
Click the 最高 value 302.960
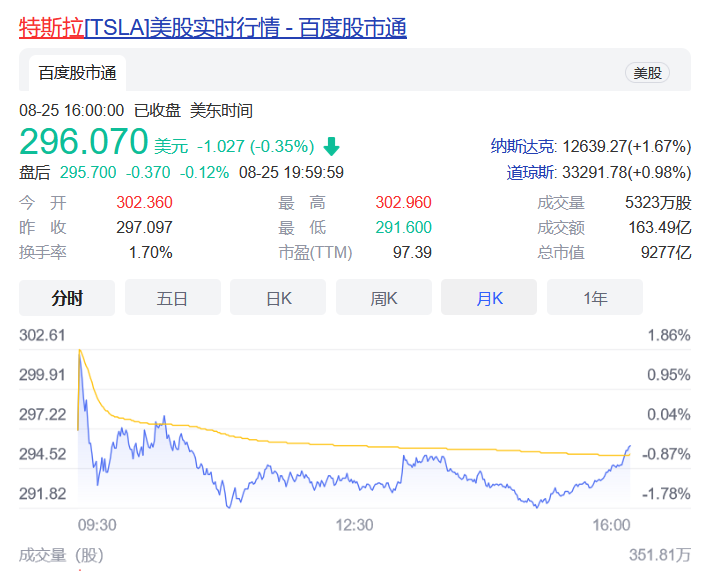point(403,203)
